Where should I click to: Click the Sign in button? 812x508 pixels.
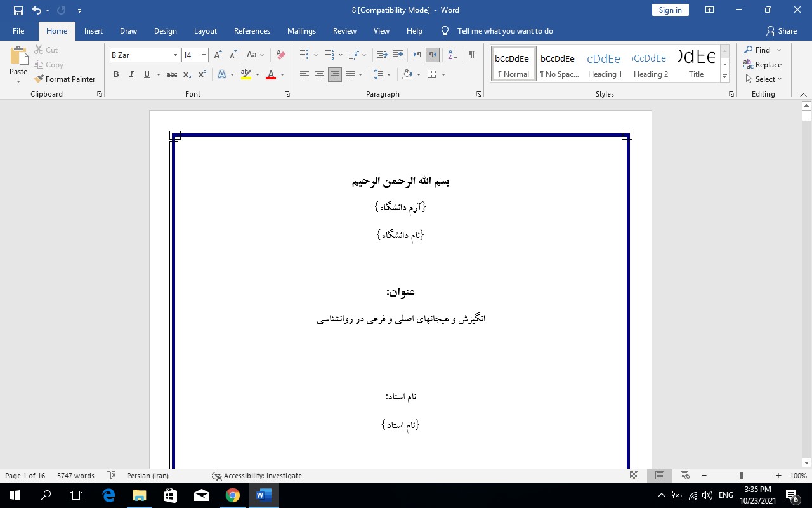670,10
